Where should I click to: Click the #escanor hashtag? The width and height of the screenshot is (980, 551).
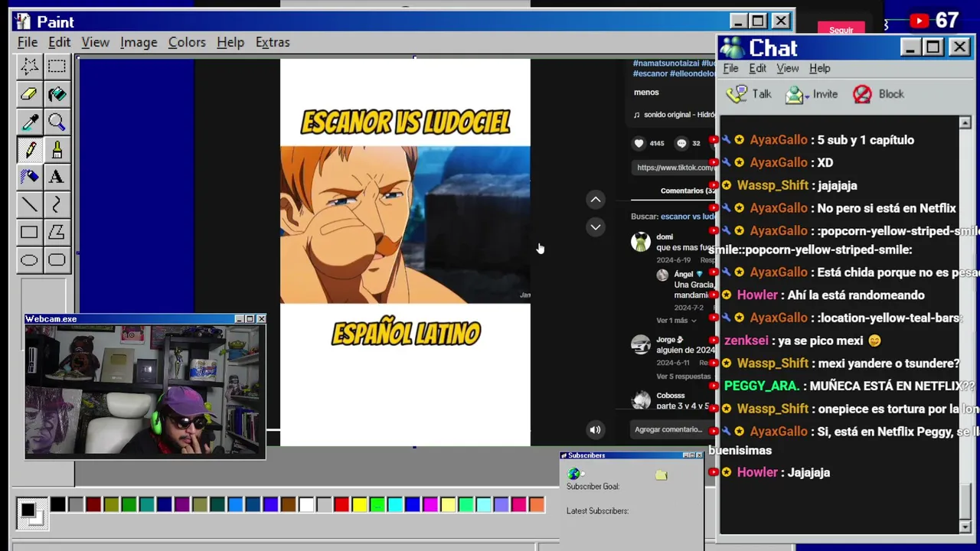pos(651,73)
